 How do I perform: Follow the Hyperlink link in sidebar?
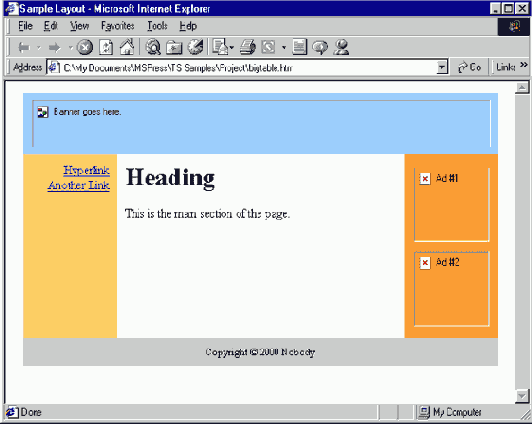click(87, 170)
